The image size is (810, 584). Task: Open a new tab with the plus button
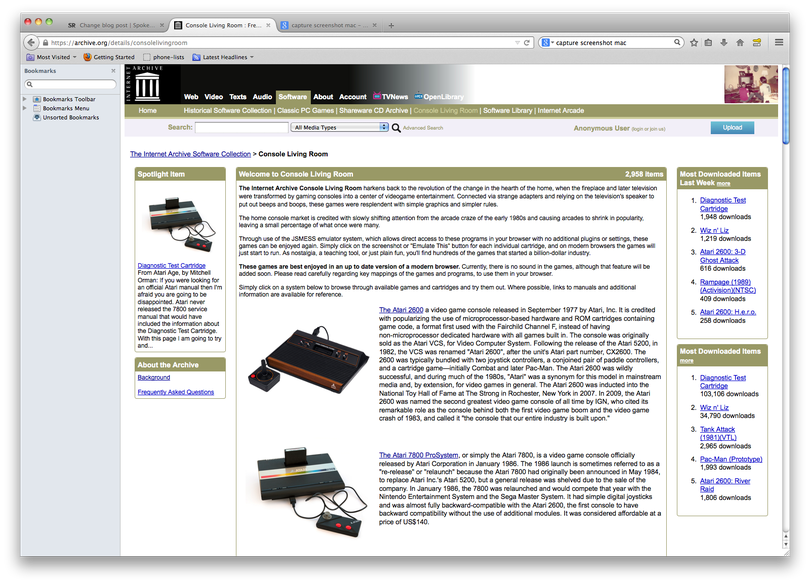coord(391,25)
